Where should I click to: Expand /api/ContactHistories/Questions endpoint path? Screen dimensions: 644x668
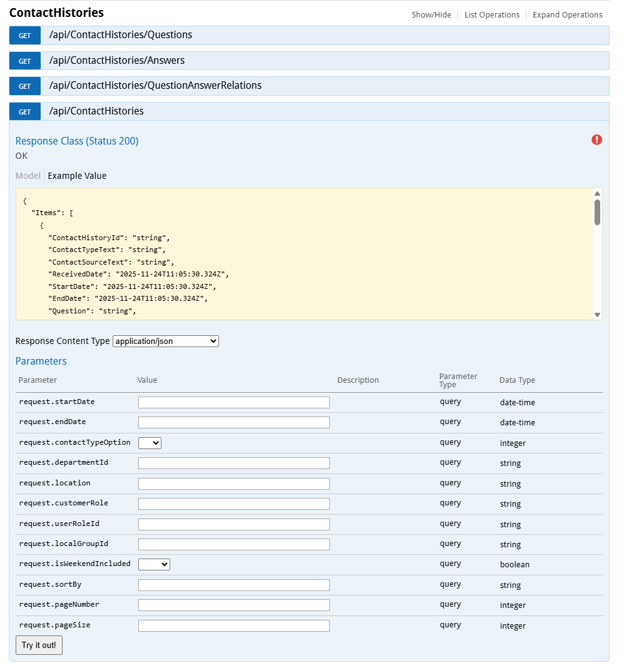tap(121, 35)
